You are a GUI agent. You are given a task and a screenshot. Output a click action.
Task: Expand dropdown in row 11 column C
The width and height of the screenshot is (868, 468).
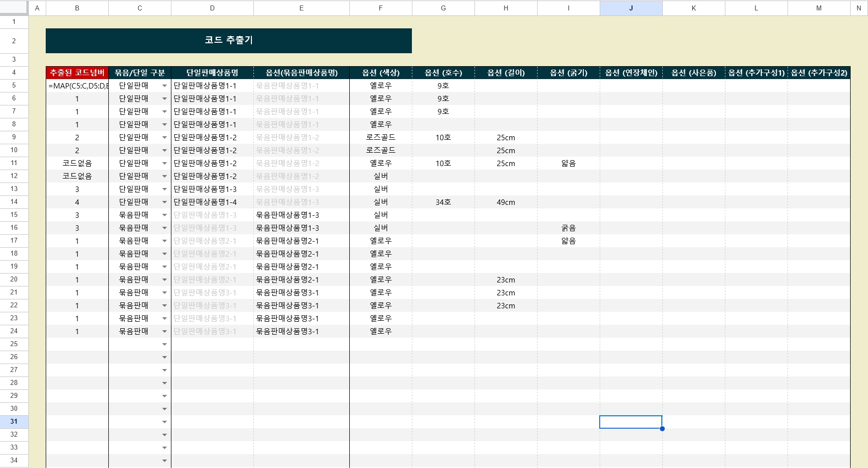pyautogui.click(x=164, y=164)
